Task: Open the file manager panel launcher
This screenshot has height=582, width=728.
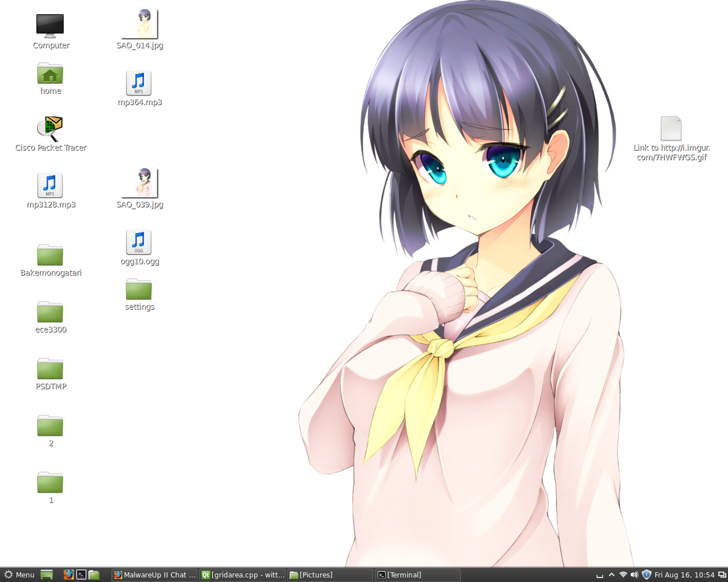Action: pos(94,575)
